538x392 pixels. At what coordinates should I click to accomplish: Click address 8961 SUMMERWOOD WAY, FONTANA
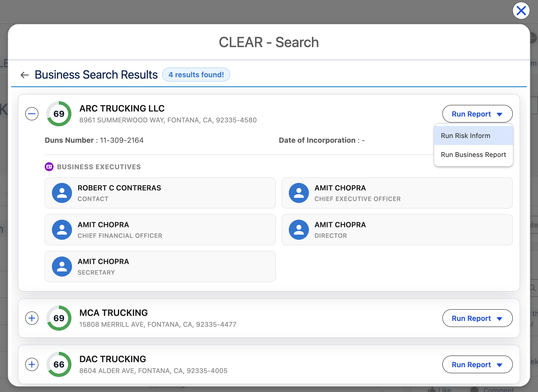click(168, 120)
